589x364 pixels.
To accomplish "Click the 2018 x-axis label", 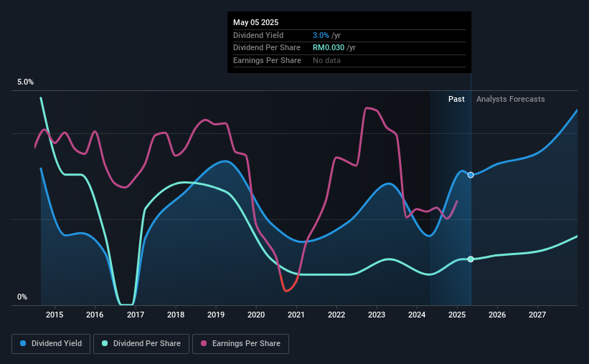I will [x=176, y=315].
